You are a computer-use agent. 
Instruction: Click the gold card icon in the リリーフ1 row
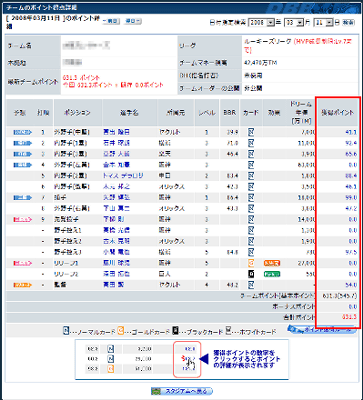[x=251, y=263]
